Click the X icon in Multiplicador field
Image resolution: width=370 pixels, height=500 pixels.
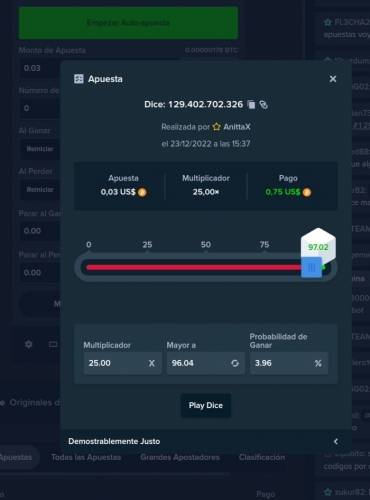pos(152,363)
